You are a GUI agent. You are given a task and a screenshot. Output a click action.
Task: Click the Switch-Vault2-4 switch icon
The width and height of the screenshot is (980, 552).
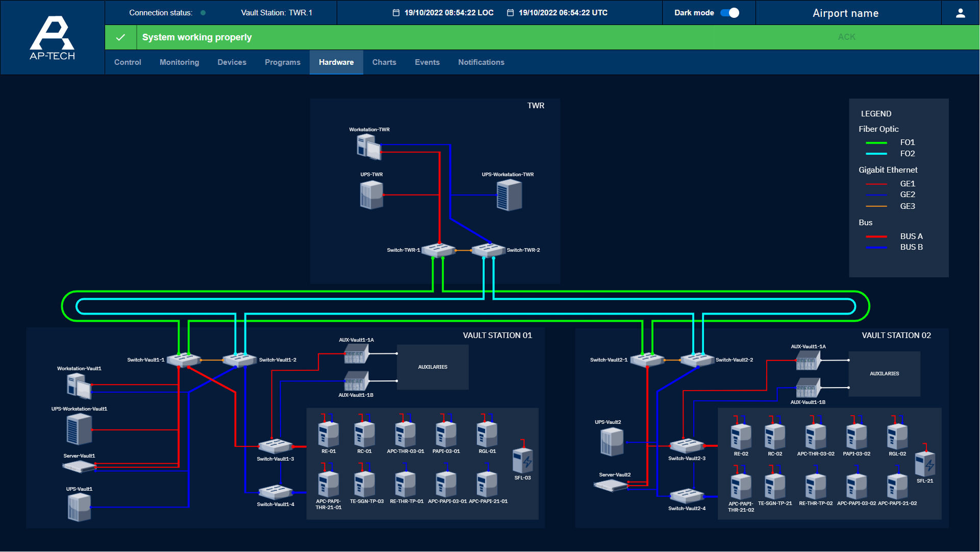(x=687, y=495)
